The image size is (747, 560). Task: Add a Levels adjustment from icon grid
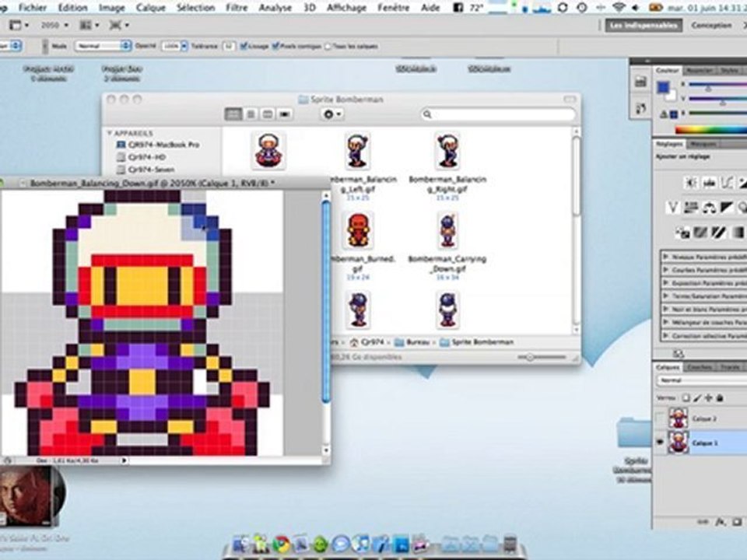[709, 183]
